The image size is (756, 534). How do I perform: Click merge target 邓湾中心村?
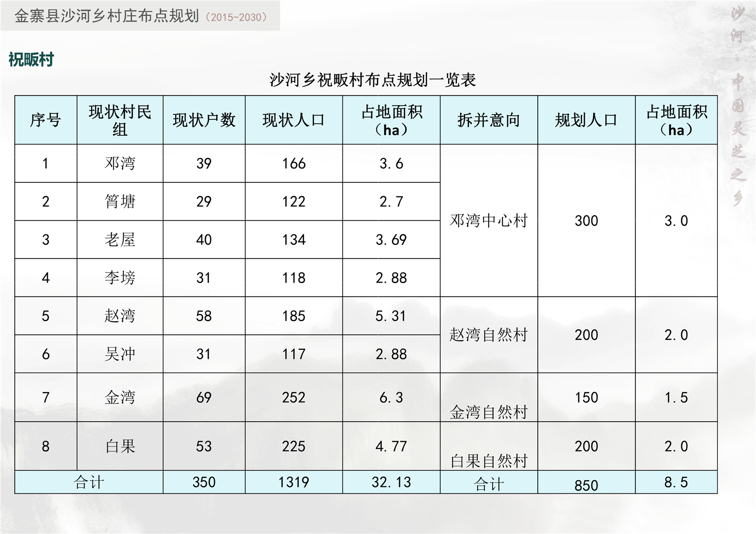click(489, 220)
